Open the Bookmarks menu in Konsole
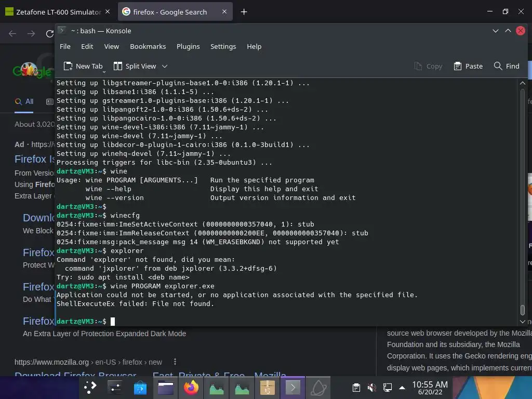The image size is (532, 399). 148,46
